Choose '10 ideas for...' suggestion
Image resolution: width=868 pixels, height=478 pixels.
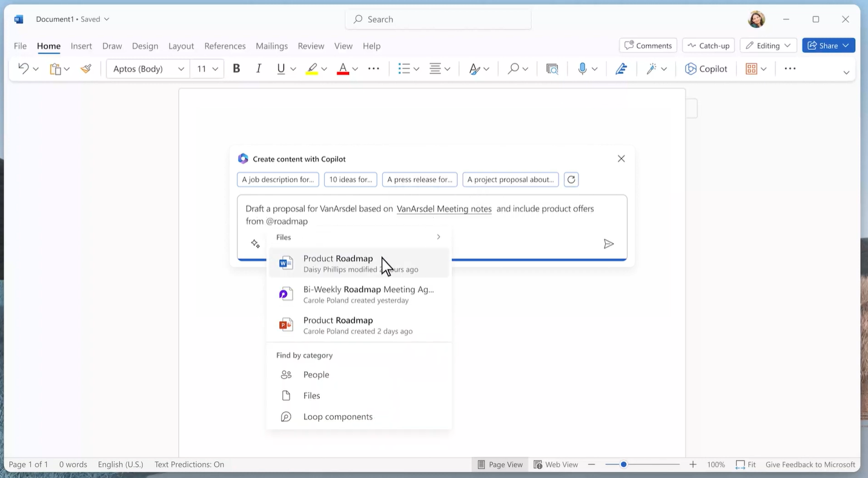coord(351,179)
